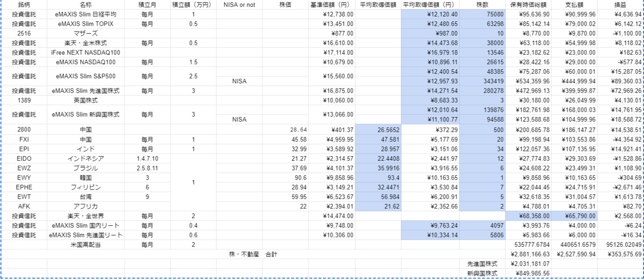
Task: Click the 'eMAXIS Slim 国内リート' cell
Action: click(86, 225)
